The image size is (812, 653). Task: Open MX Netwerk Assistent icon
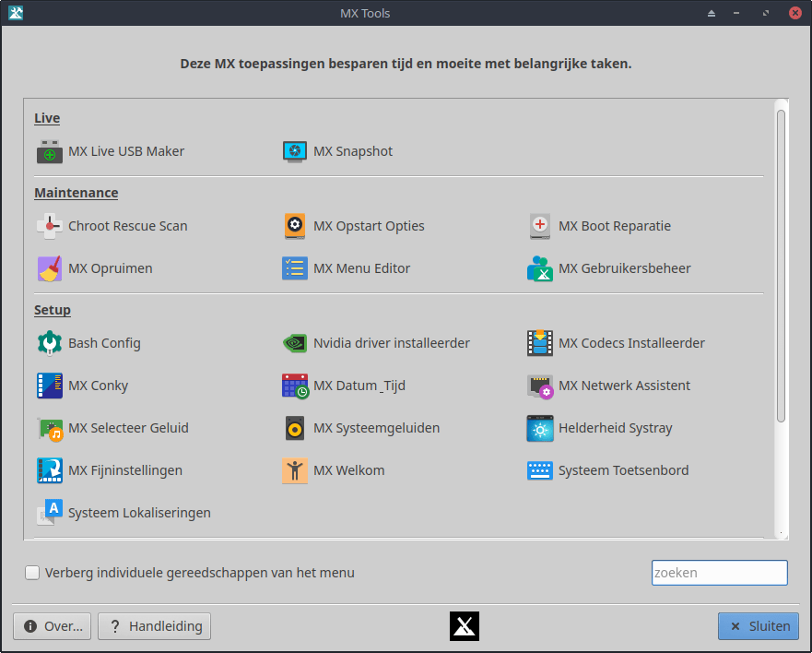coord(540,386)
